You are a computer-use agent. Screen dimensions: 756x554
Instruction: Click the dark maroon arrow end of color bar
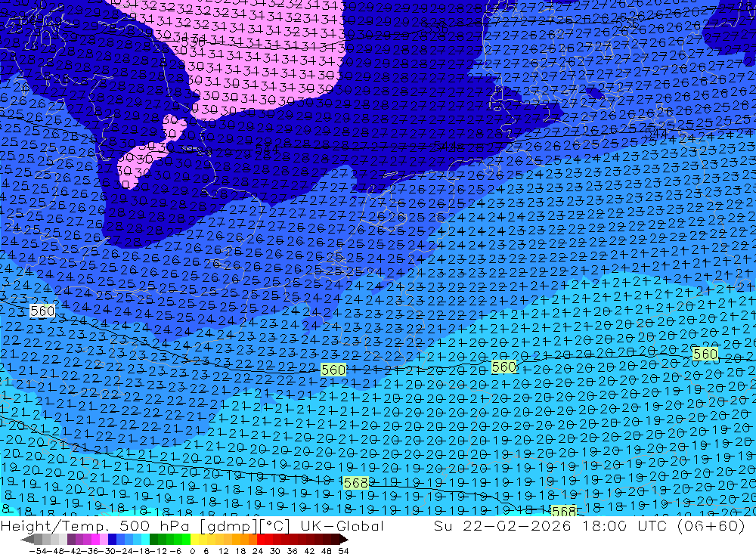(x=344, y=539)
